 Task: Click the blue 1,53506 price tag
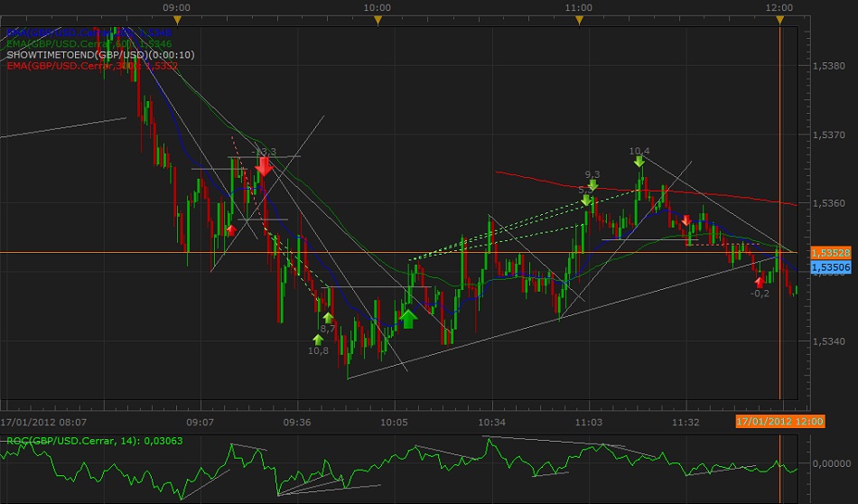point(830,267)
